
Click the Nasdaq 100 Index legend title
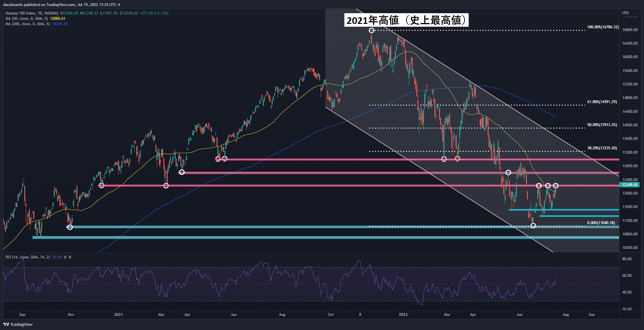pos(32,13)
